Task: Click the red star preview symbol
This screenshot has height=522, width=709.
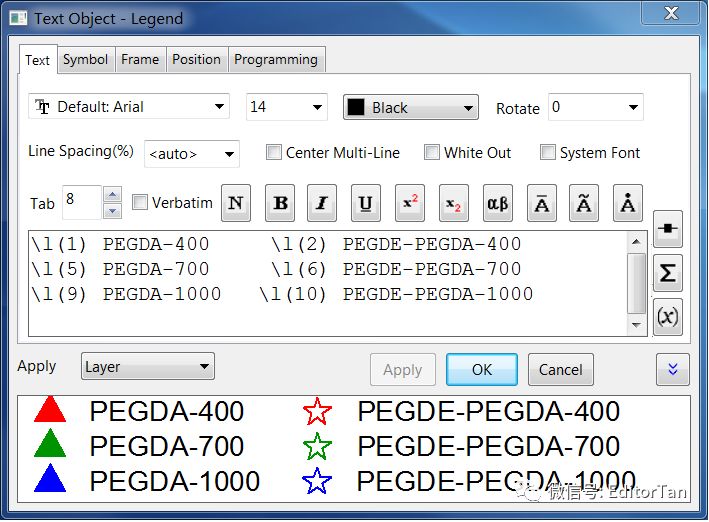Action: point(317,411)
